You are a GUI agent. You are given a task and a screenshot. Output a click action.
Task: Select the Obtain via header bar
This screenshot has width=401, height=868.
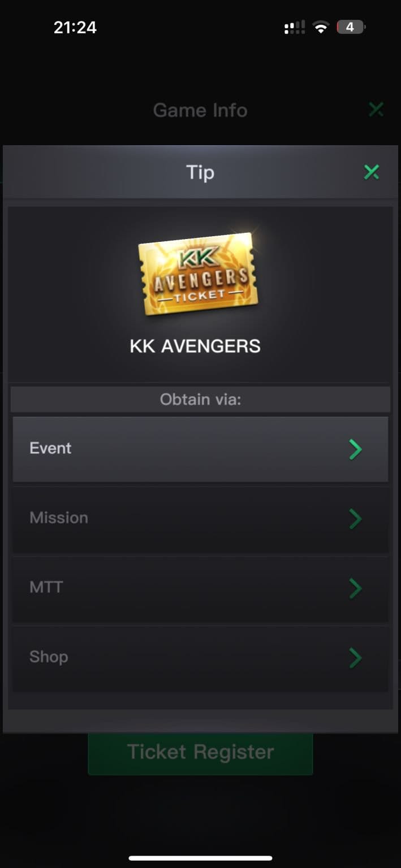pyautogui.click(x=200, y=400)
